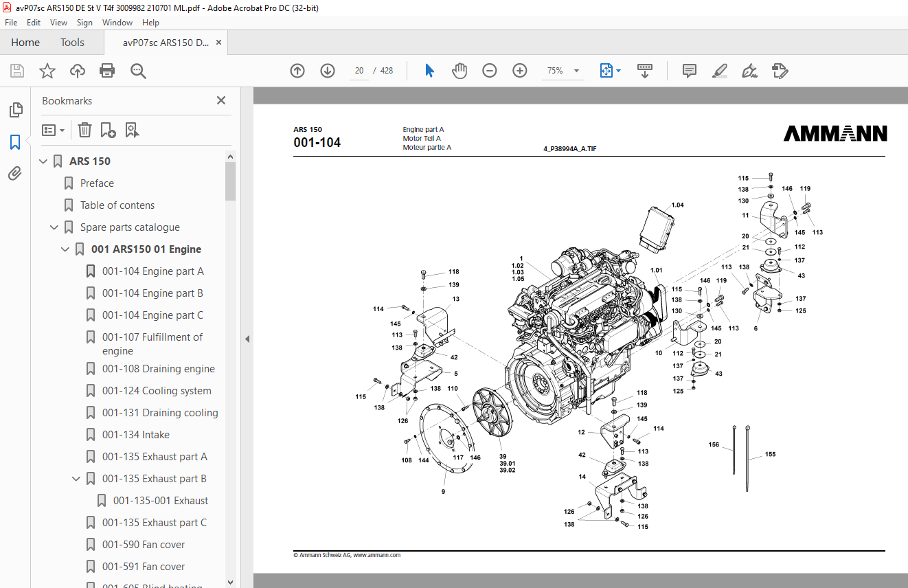Zoom in with plus icon
This screenshot has width=908, height=588.
(x=520, y=71)
